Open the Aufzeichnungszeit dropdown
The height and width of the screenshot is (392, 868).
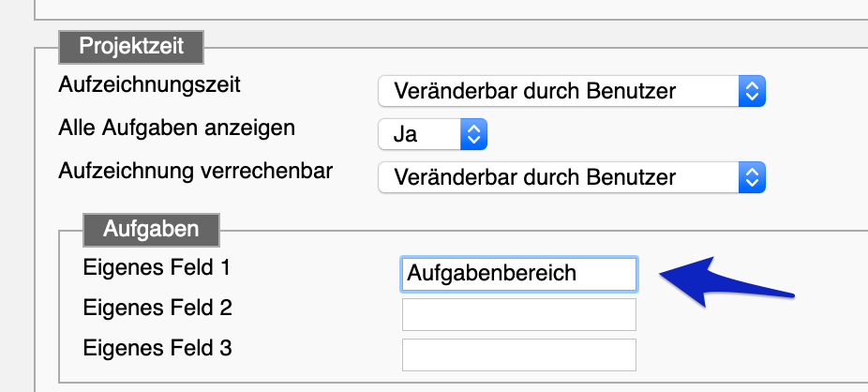(572, 91)
